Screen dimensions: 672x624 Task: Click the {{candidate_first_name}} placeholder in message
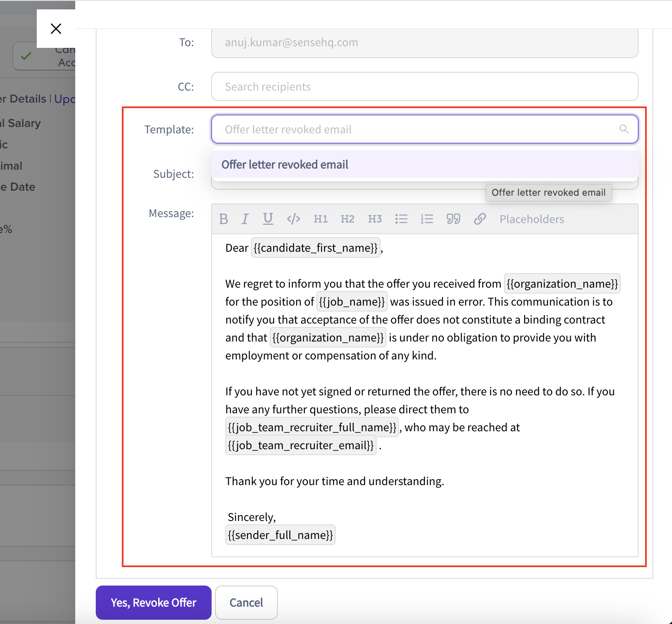coord(315,248)
